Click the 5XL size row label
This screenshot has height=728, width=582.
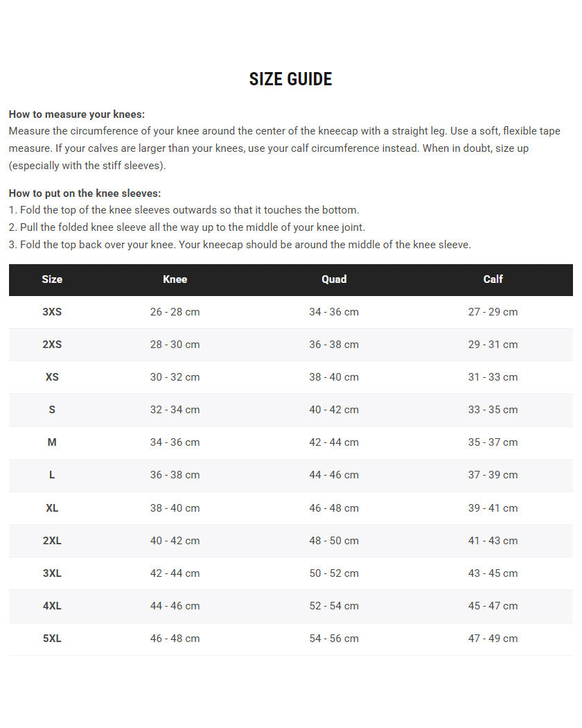52,639
